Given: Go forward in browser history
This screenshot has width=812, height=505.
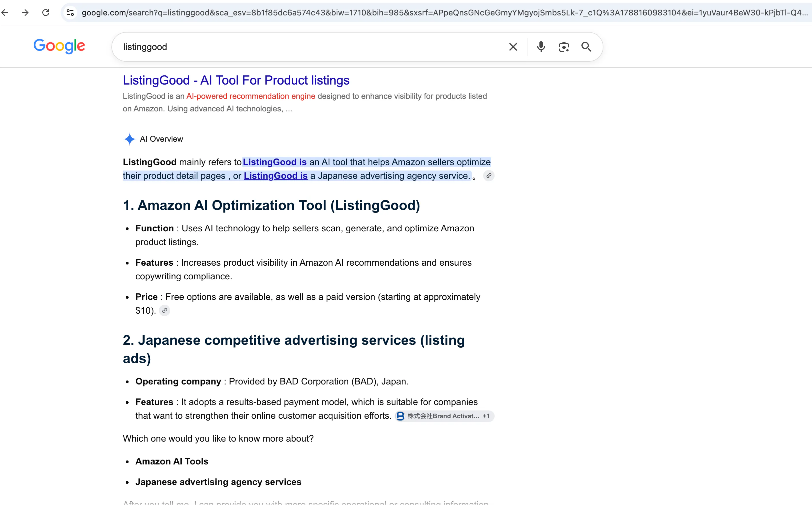Looking at the screenshot, I should (x=25, y=13).
